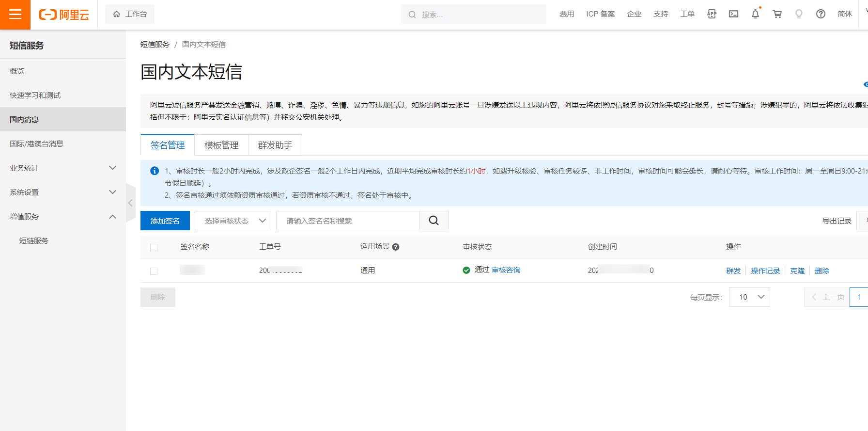Screen dimensions: 868x431
Task: Click the 添加签名 button
Action: tap(165, 221)
